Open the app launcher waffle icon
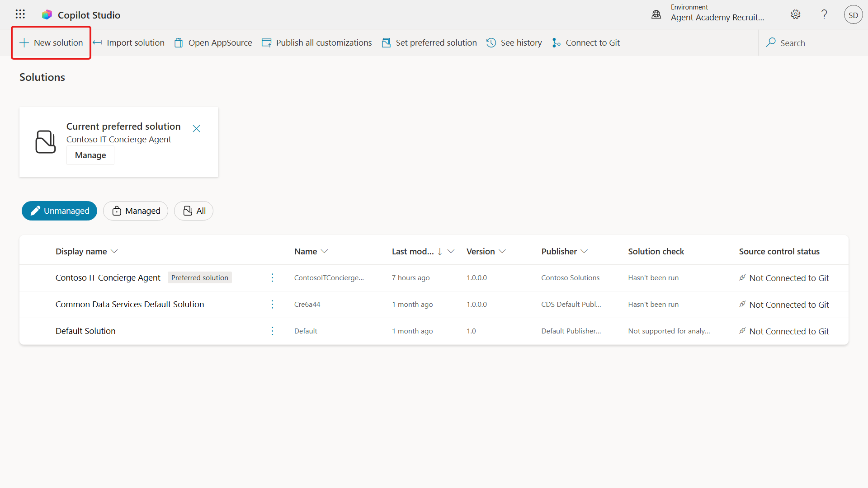The height and width of the screenshot is (488, 868). pos(20,14)
